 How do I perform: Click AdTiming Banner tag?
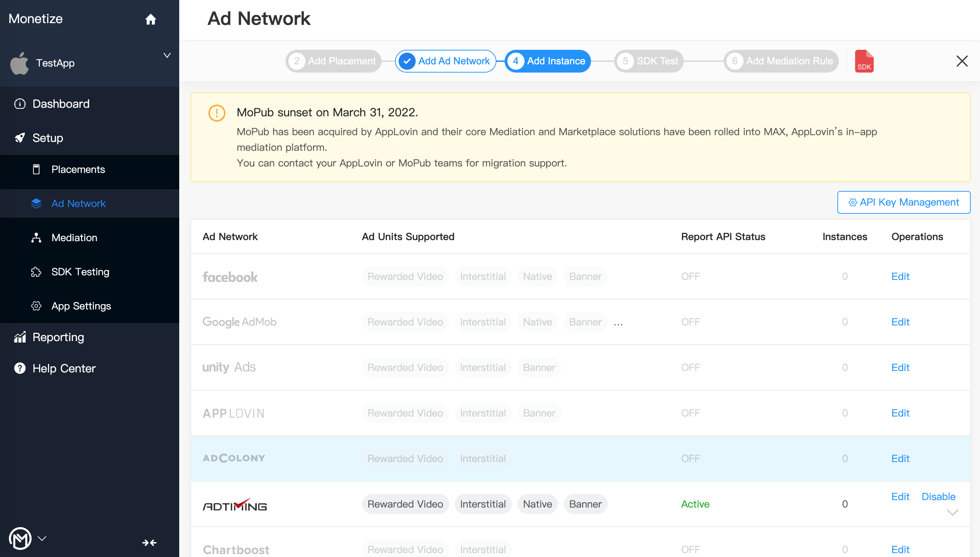pos(585,504)
